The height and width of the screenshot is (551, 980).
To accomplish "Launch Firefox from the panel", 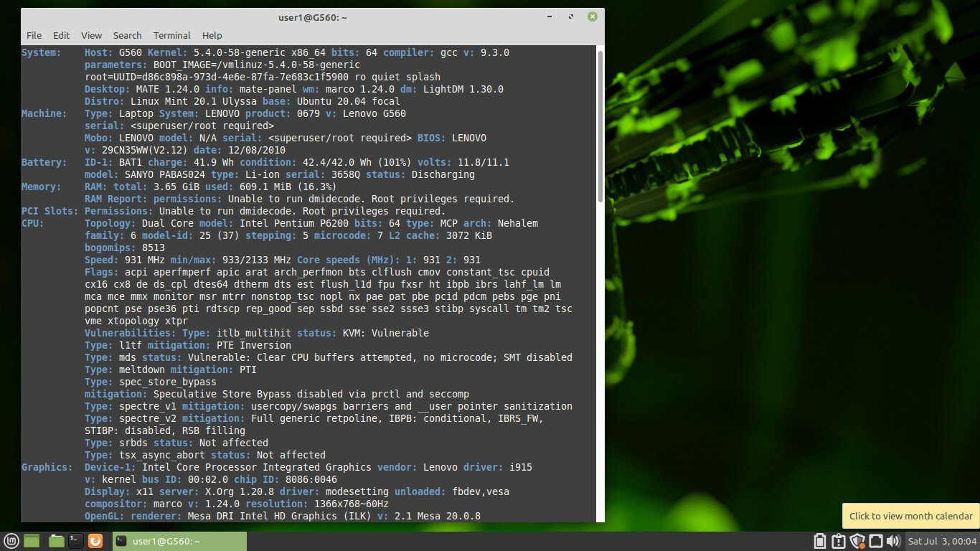I will click(95, 541).
